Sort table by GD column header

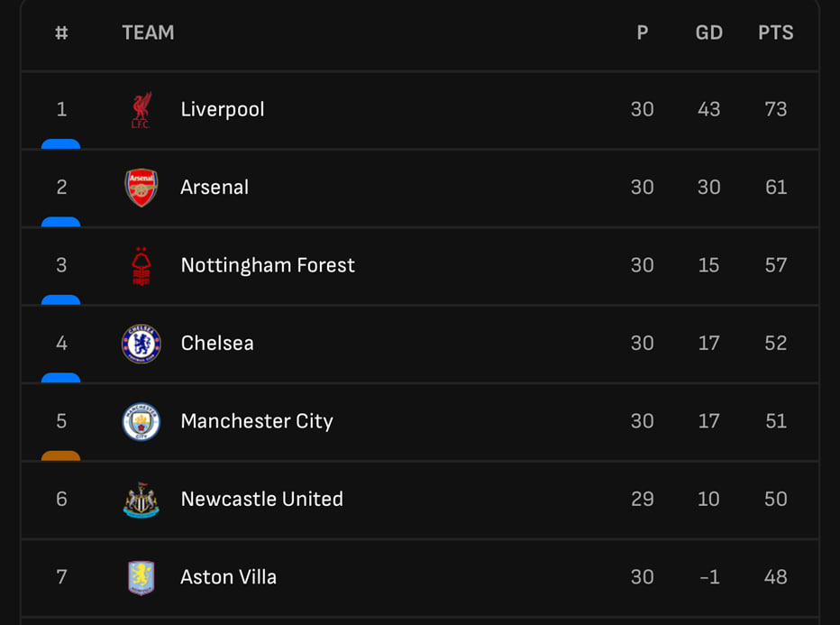pyautogui.click(x=709, y=32)
